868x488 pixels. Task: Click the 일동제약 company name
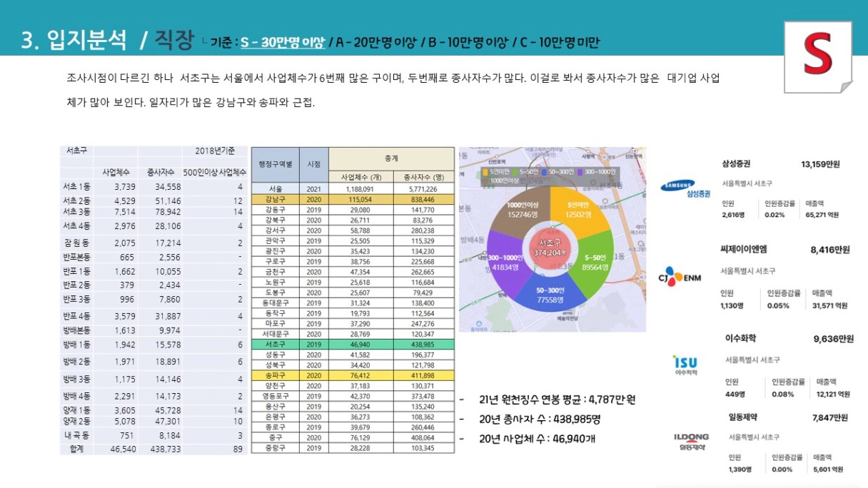(x=744, y=417)
